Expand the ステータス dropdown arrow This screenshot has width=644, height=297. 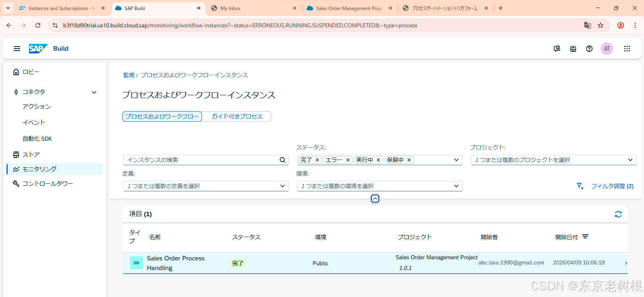point(456,160)
